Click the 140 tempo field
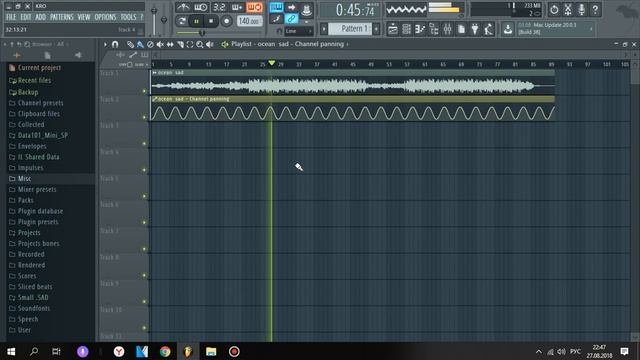 249,21
